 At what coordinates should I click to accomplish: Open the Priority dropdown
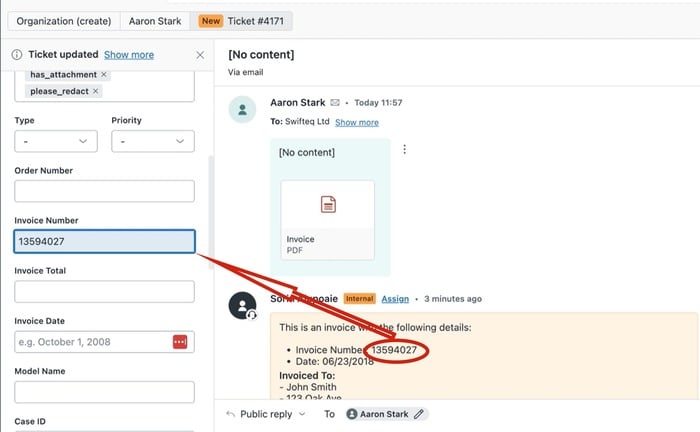coord(153,141)
